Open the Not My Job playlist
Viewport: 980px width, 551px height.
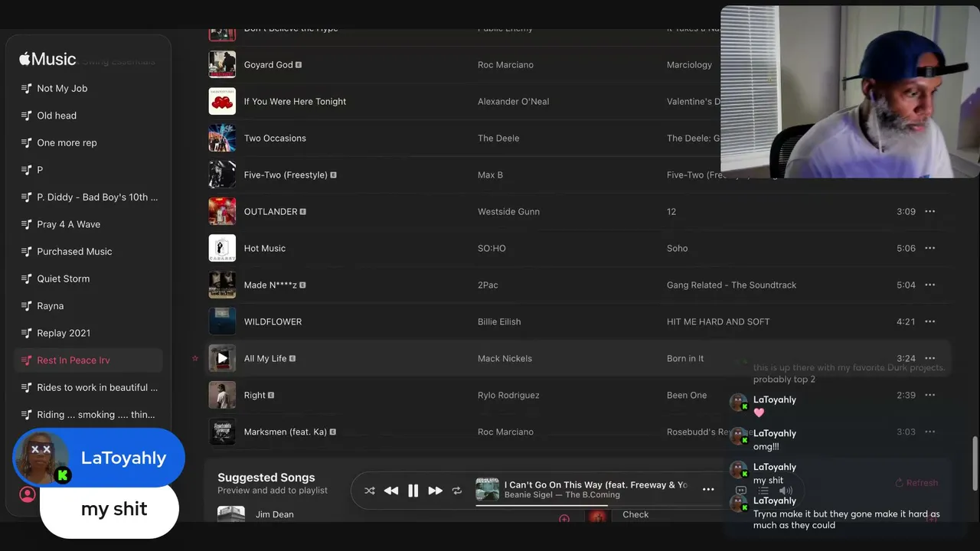click(x=89, y=89)
